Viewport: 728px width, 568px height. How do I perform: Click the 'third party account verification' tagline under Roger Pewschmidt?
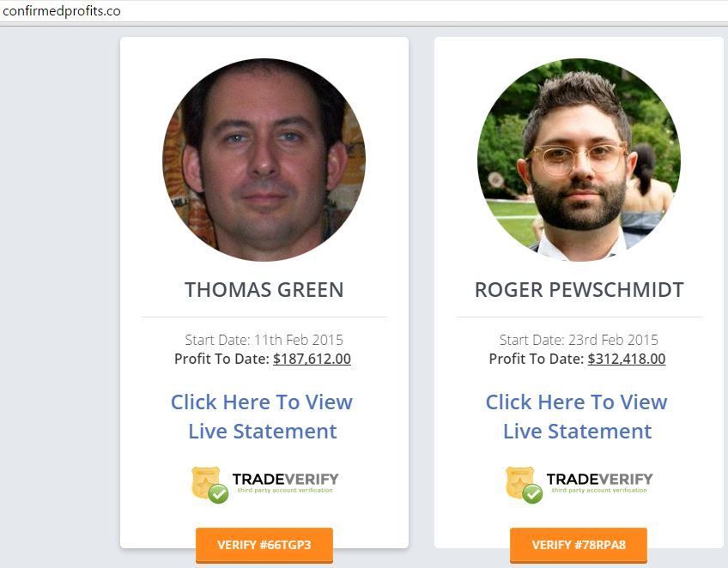(599, 490)
